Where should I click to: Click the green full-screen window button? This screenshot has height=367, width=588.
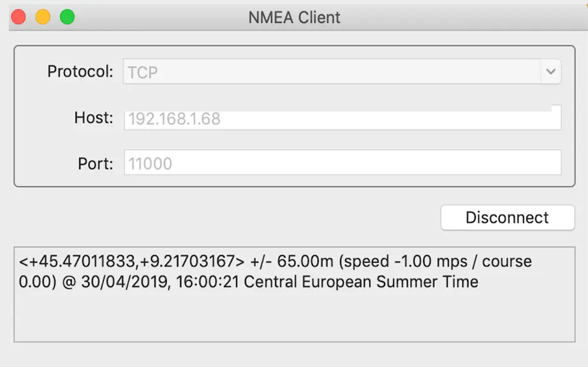point(67,17)
